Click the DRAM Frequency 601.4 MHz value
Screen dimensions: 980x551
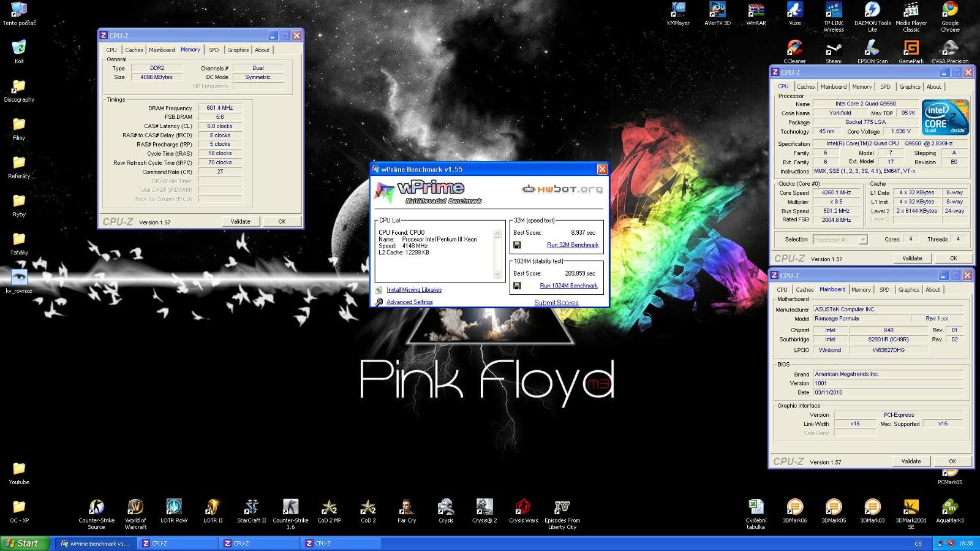[x=220, y=108]
